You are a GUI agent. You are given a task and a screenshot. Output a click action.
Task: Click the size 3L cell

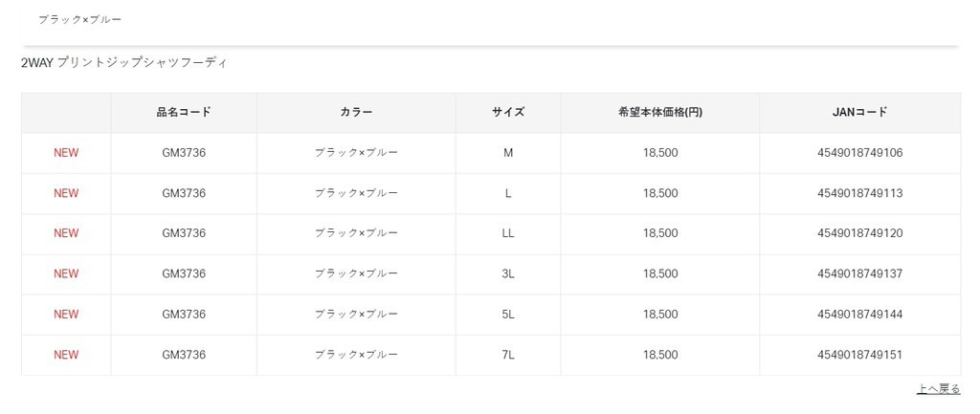coord(508,273)
